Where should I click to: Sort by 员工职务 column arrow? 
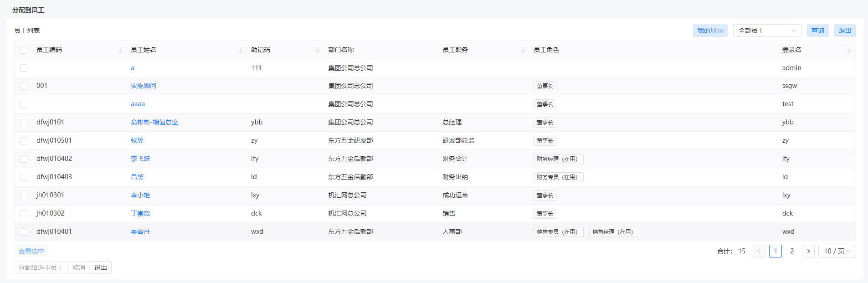[523, 50]
